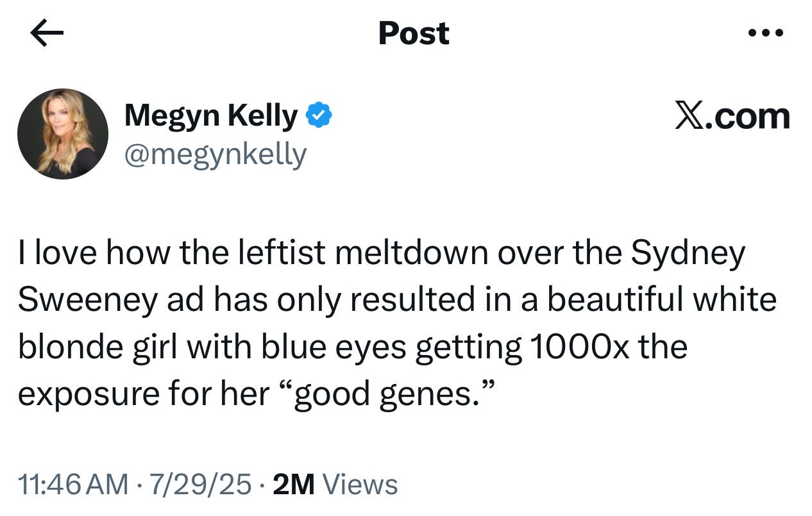Image resolution: width=812 pixels, height=516 pixels.
Task: Open the three-dot more options menu
Action: tap(766, 33)
